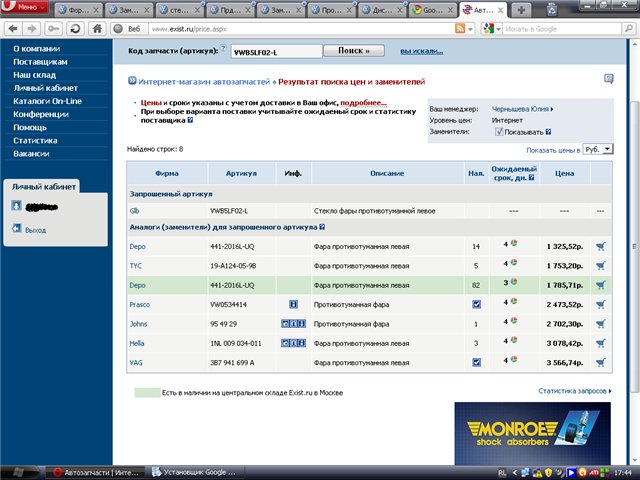640x480 pixels.
Task: Open the info icons for Johns 95 49 29
Action: [x=293, y=324]
